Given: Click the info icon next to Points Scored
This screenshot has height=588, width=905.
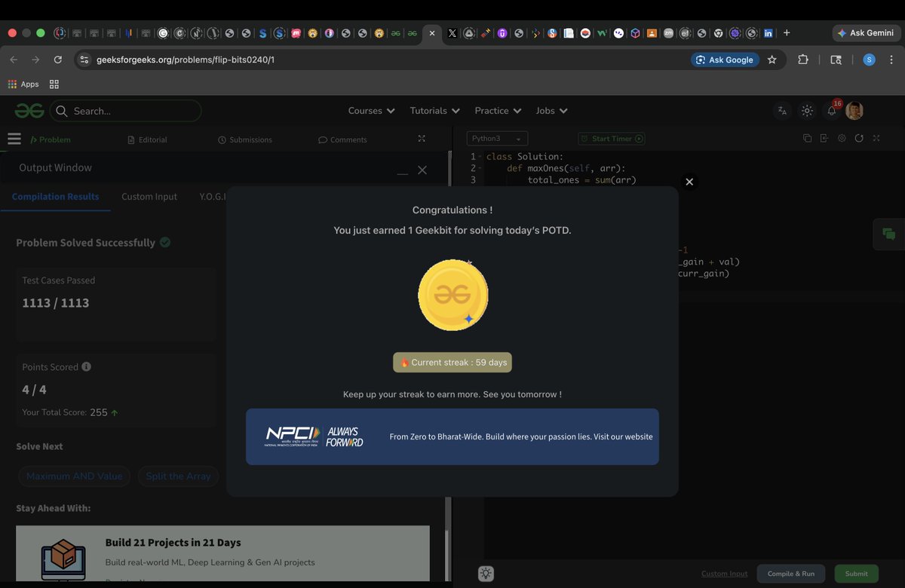Looking at the screenshot, I should point(86,366).
